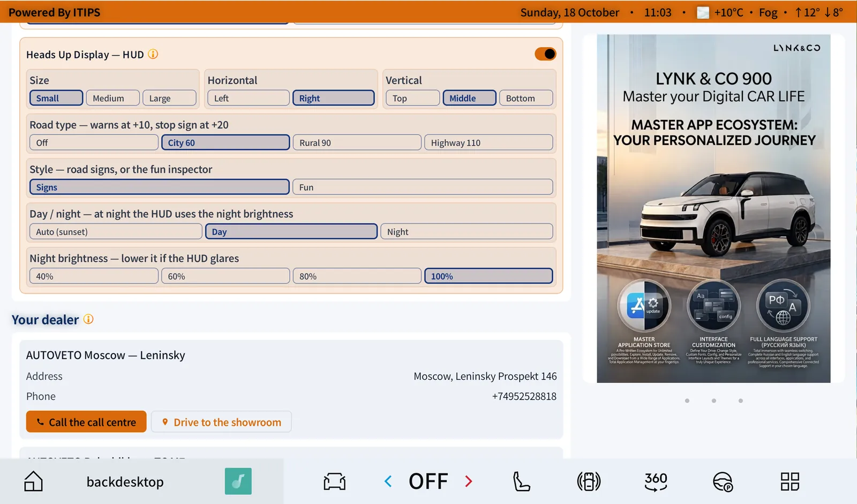Select City 60 road type
This screenshot has width=857, height=504.
click(225, 142)
